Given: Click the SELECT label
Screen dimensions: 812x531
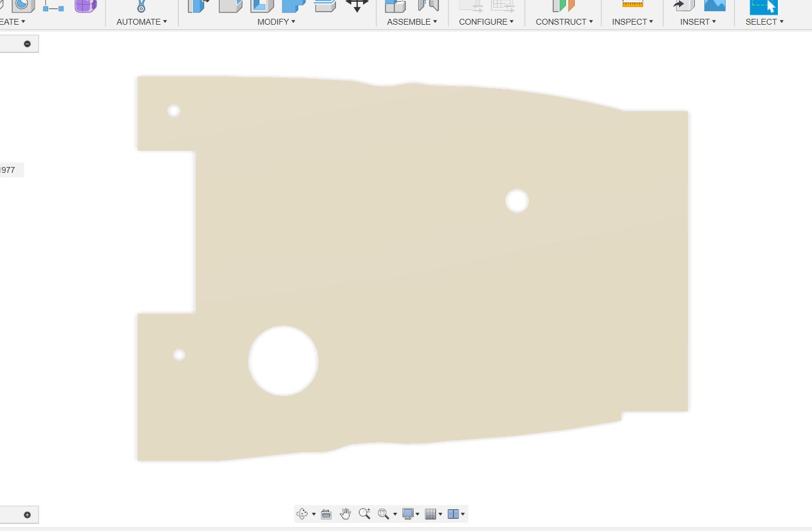Looking at the screenshot, I should click(764, 22).
